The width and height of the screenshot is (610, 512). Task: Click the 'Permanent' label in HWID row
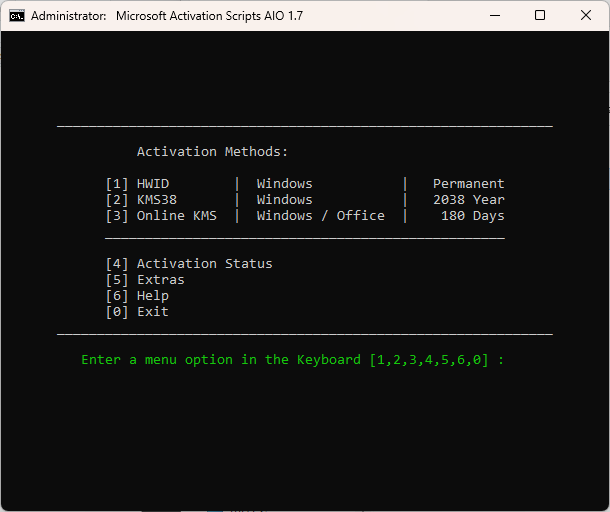[x=469, y=184]
